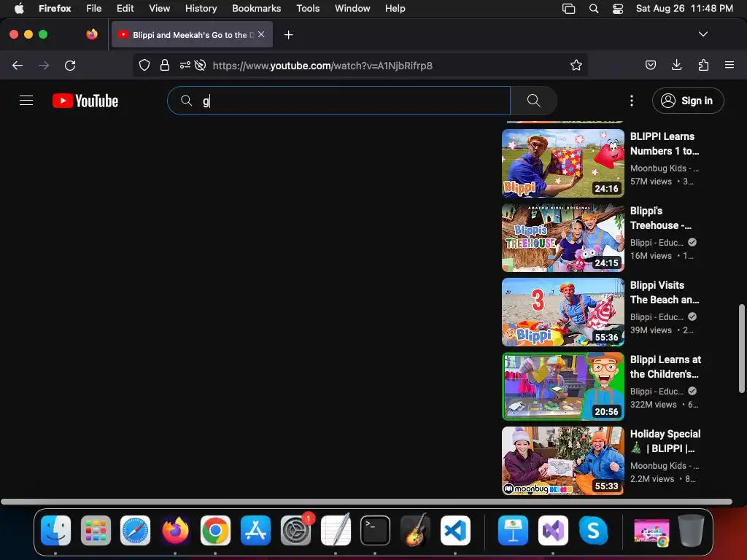The height and width of the screenshot is (560, 747).
Task: Open tracking protection shield icon
Action: tap(144, 65)
